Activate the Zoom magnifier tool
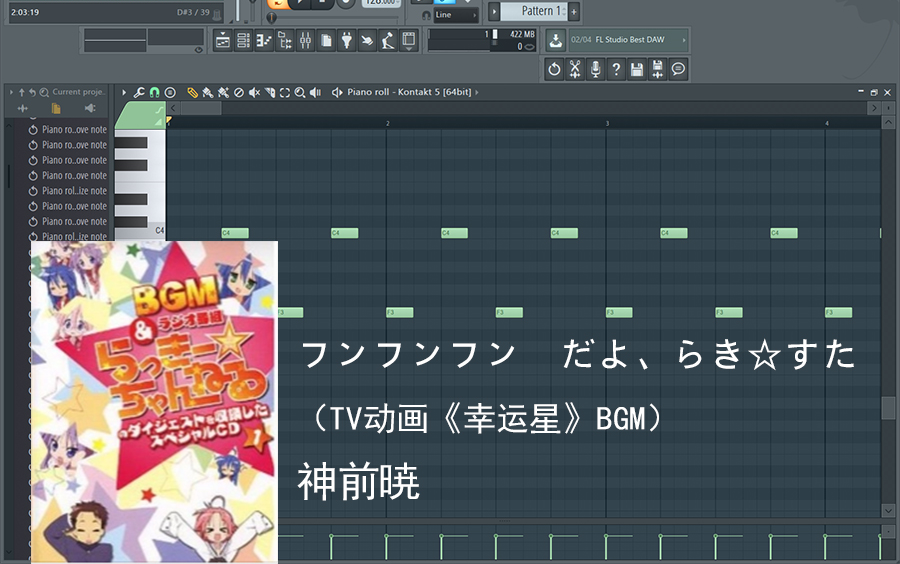The height and width of the screenshot is (564, 900). coord(300,92)
